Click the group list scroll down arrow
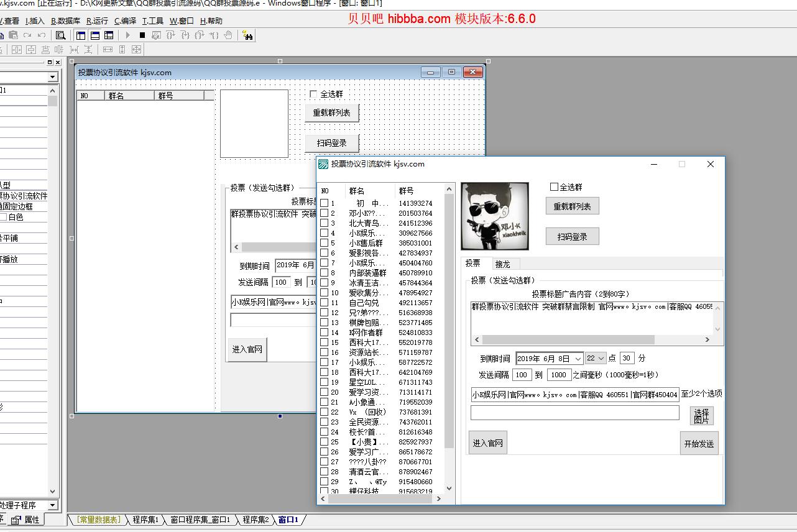Viewport: 797px width, 532px height. coord(449,488)
